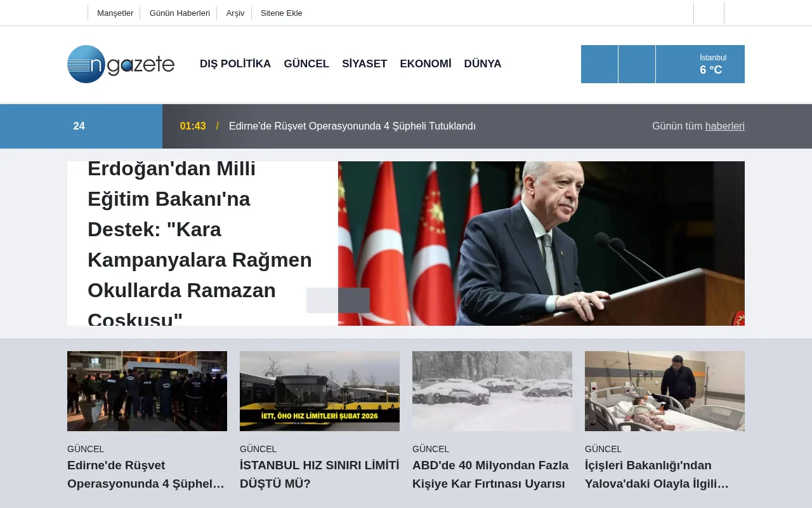Screen dimensions: 812x508
Task: Open 'haberleri' link in the news ticker
Action: point(725,126)
